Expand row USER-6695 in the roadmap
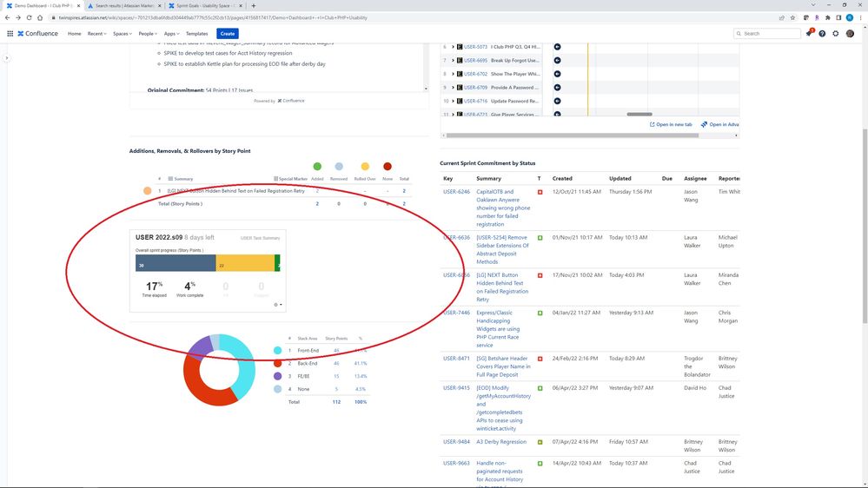The width and height of the screenshot is (868, 488). 453,60
